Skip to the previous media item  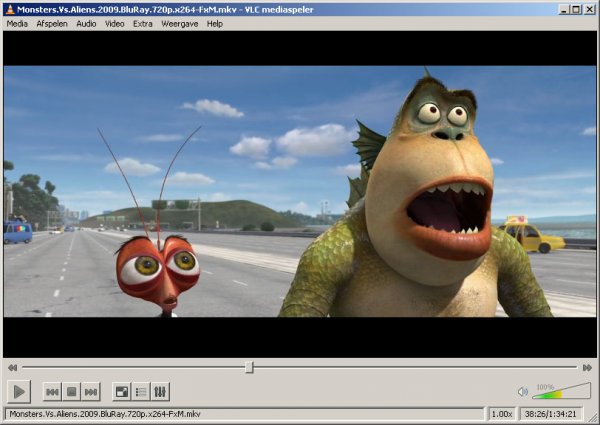click(52, 392)
